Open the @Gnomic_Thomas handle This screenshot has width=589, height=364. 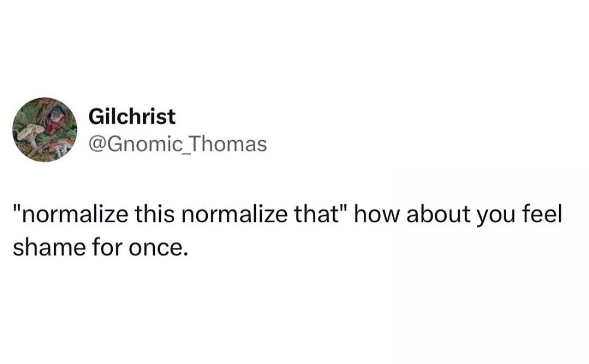pyautogui.click(x=178, y=144)
